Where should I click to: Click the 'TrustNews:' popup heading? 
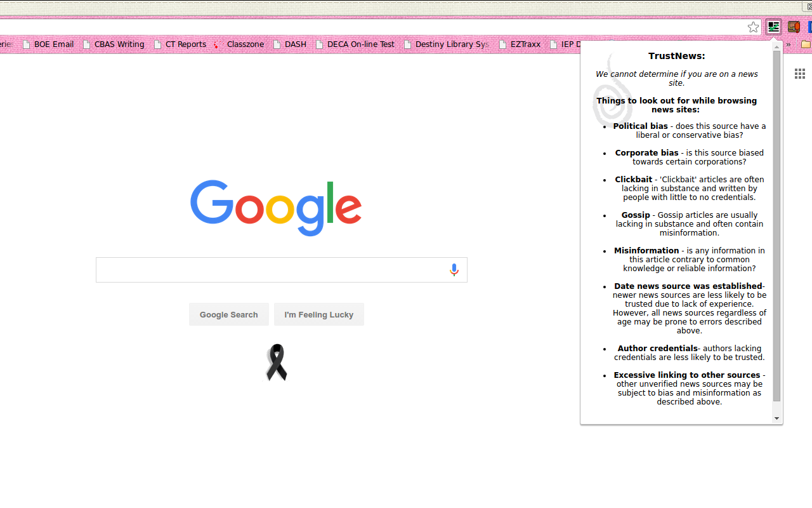676,56
